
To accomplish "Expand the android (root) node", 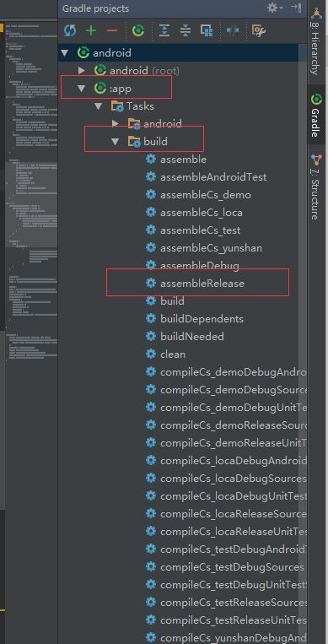I will click(x=81, y=71).
